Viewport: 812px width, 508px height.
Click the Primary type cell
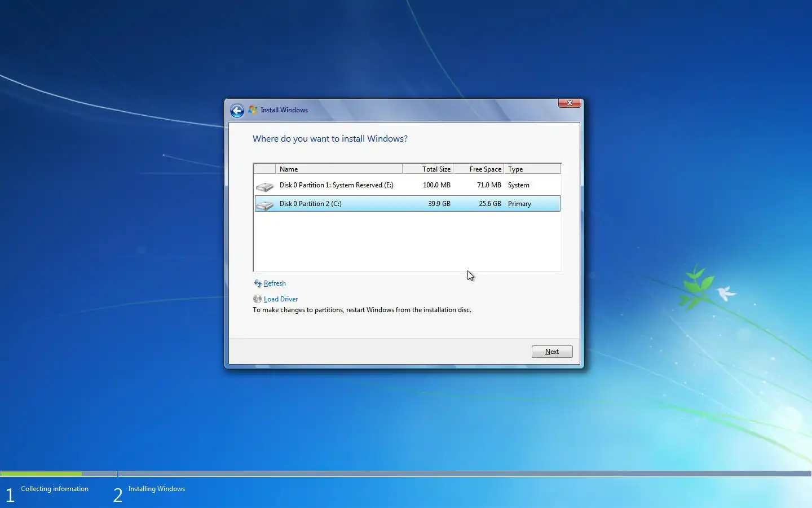519,204
